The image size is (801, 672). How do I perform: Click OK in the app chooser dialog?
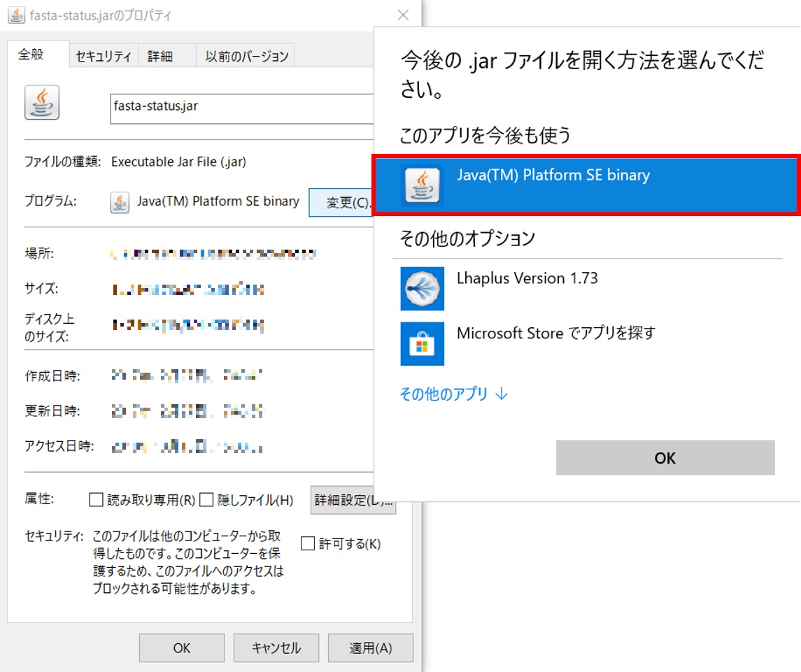click(665, 458)
